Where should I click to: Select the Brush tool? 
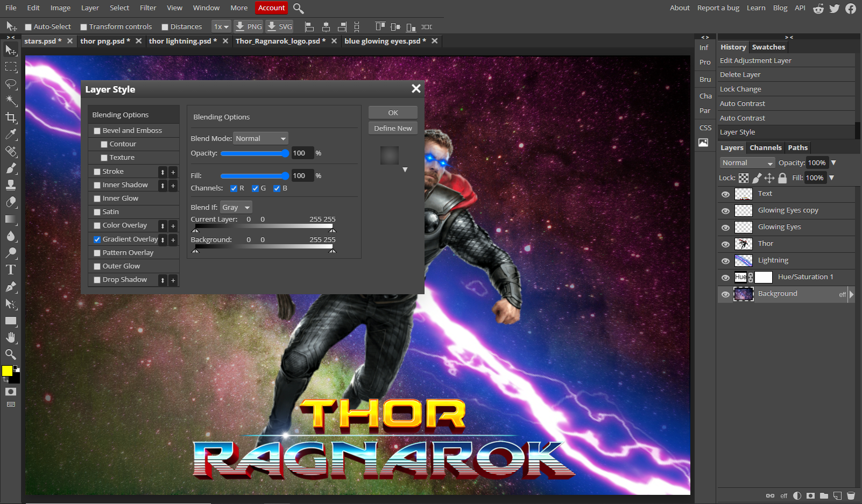pyautogui.click(x=11, y=168)
